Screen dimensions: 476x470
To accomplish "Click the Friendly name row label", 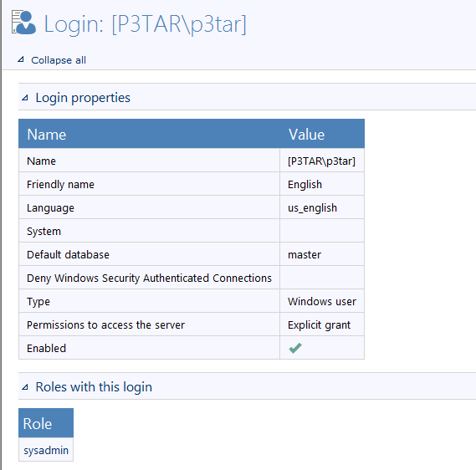I will 60,185.
